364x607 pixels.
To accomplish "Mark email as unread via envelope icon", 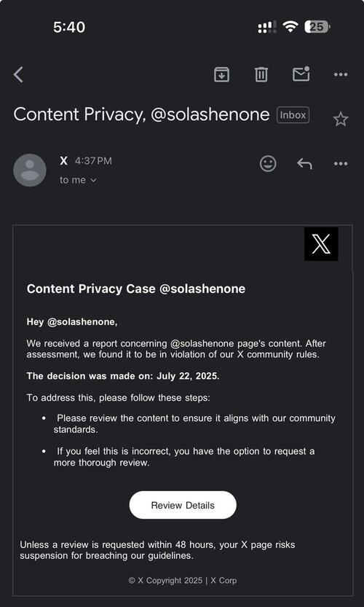I will (x=301, y=74).
